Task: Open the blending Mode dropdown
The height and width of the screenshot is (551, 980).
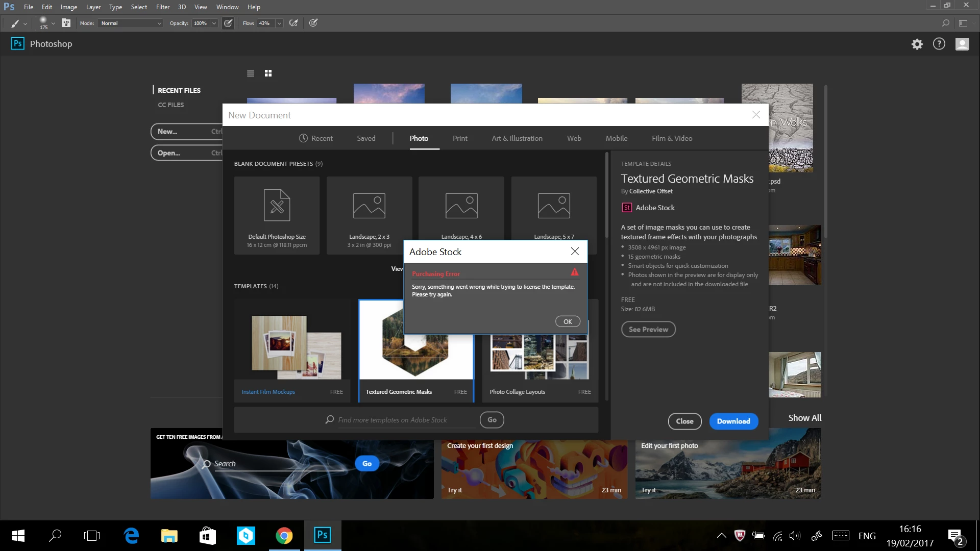Action: coord(131,23)
